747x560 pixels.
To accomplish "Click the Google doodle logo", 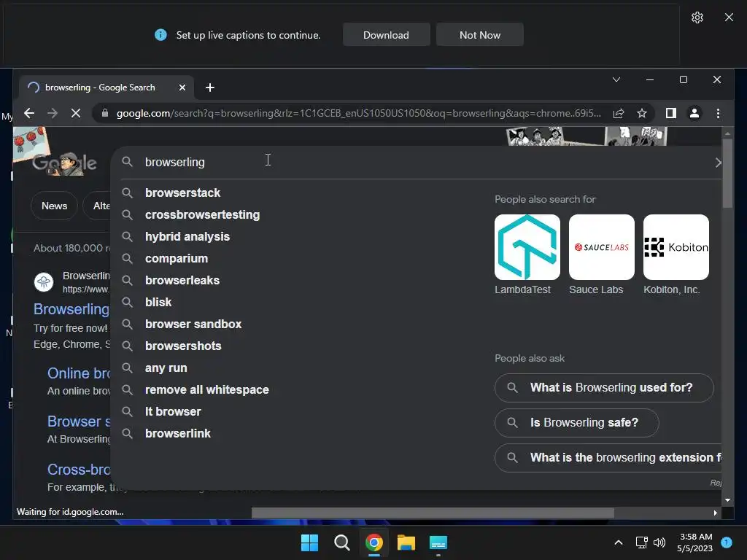I will [64, 163].
